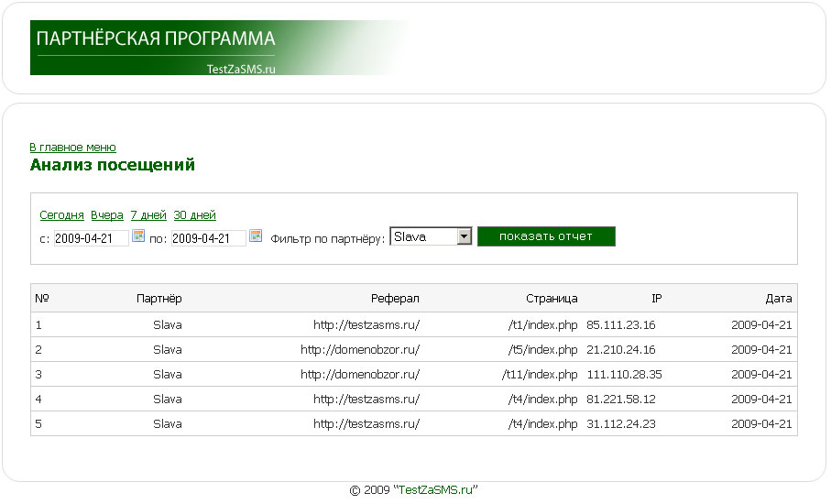Click referral http://domenobzor.ru/ in row 2
831x504 pixels.
pos(360,350)
